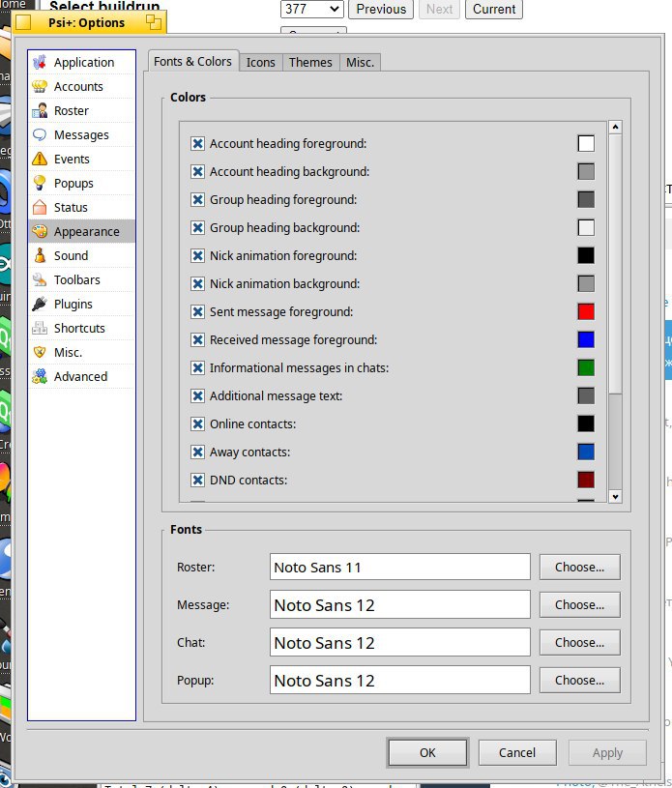Choose the Message font
672x788 pixels.
pos(579,604)
